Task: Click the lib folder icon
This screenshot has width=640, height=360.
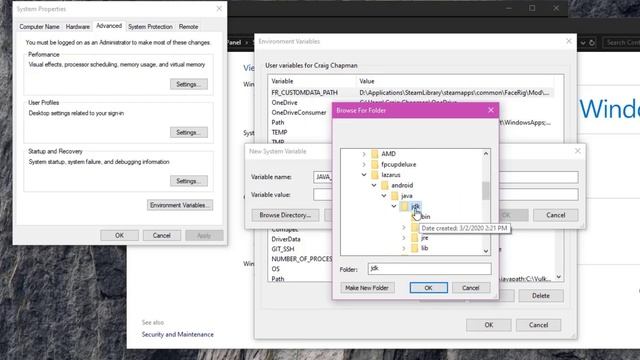Action: 415,248
